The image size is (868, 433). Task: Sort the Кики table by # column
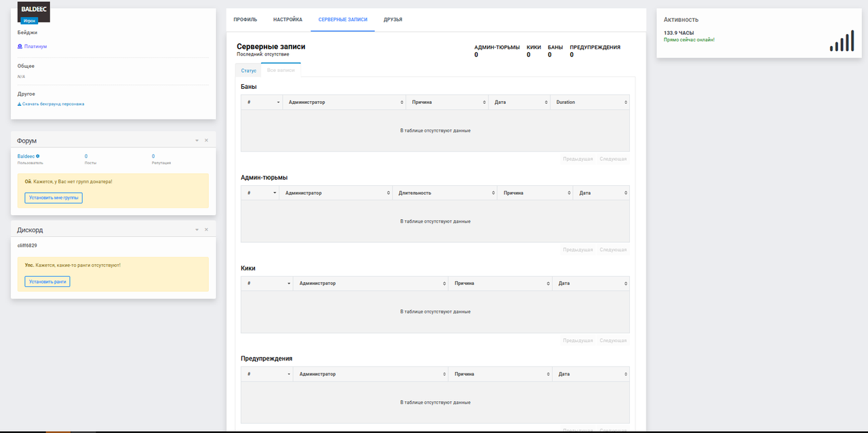267,284
